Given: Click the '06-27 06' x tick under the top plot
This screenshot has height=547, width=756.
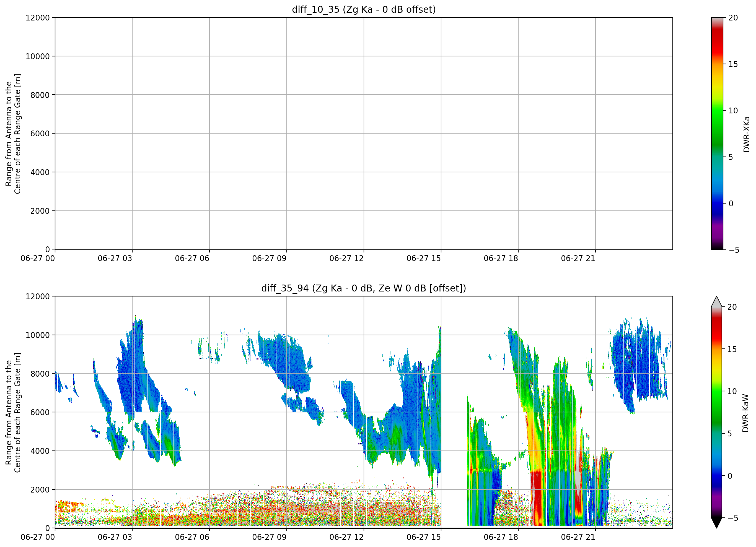Looking at the screenshot, I should click(x=192, y=259).
